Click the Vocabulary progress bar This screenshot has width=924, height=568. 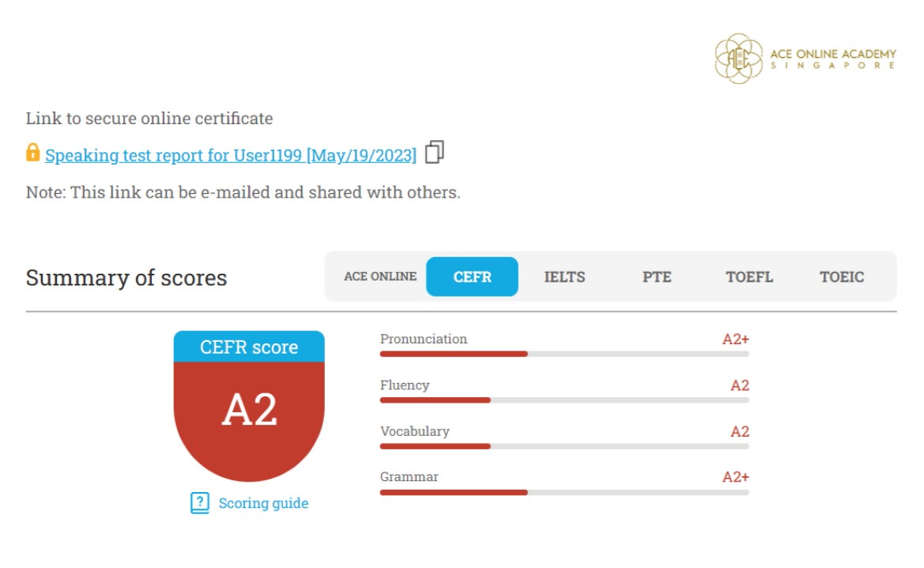pyautogui.click(x=564, y=446)
